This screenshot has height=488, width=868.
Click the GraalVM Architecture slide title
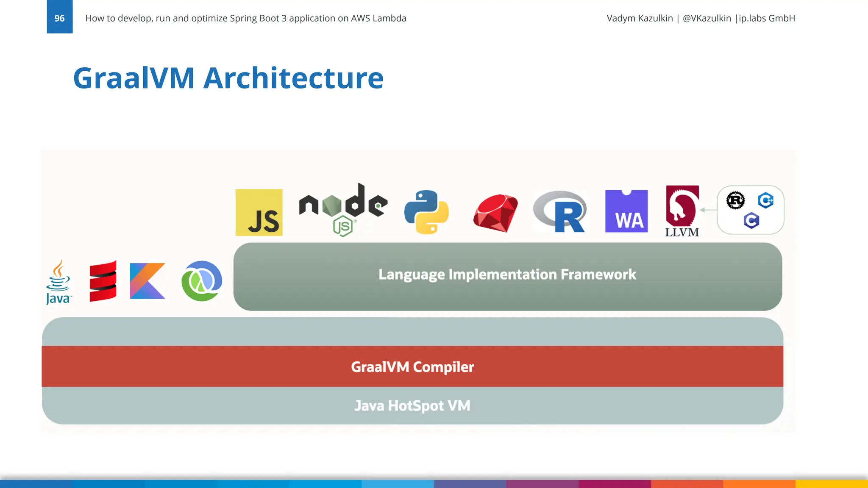pos(228,78)
